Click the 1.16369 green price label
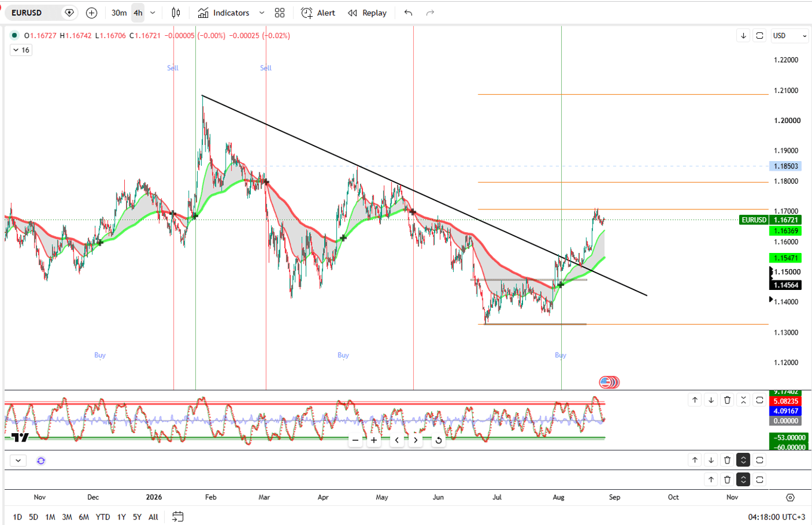This screenshot has height=525, width=812. [786, 231]
